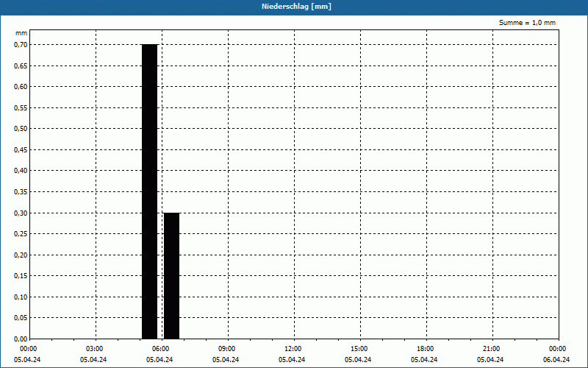This screenshot has width=588, height=368.
Task: Click the tall 0,70 mm precipitation bar
Action: (150, 191)
